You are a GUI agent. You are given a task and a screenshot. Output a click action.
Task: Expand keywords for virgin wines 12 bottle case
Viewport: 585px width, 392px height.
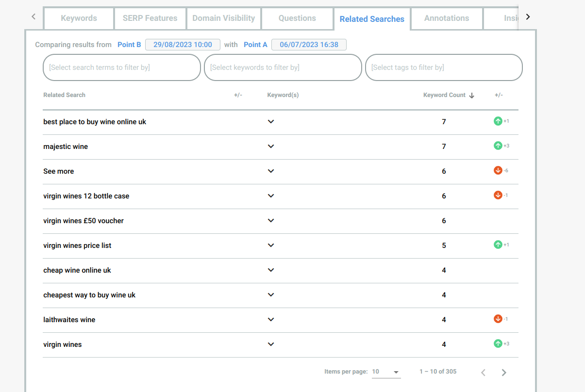[271, 196]
